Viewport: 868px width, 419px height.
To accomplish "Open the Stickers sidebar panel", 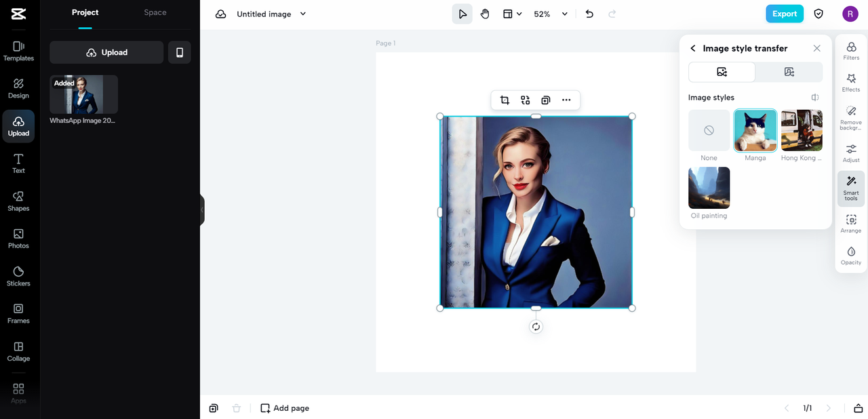I will pos(18,276).
